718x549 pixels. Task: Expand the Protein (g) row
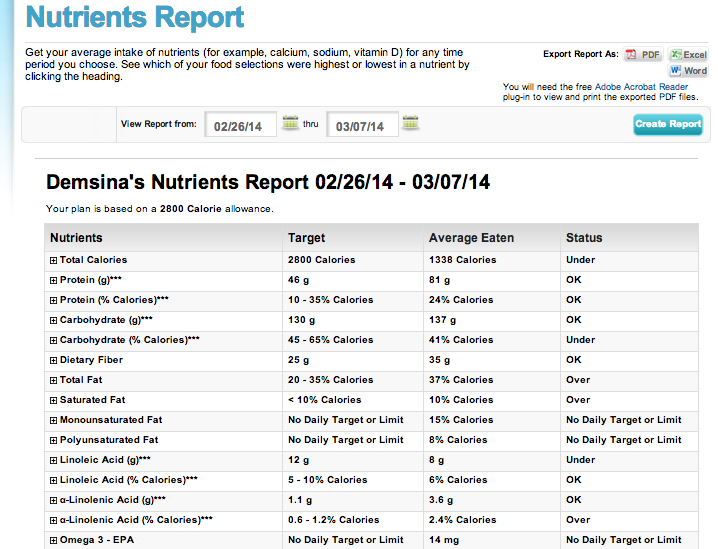click(x=54, y=280)
